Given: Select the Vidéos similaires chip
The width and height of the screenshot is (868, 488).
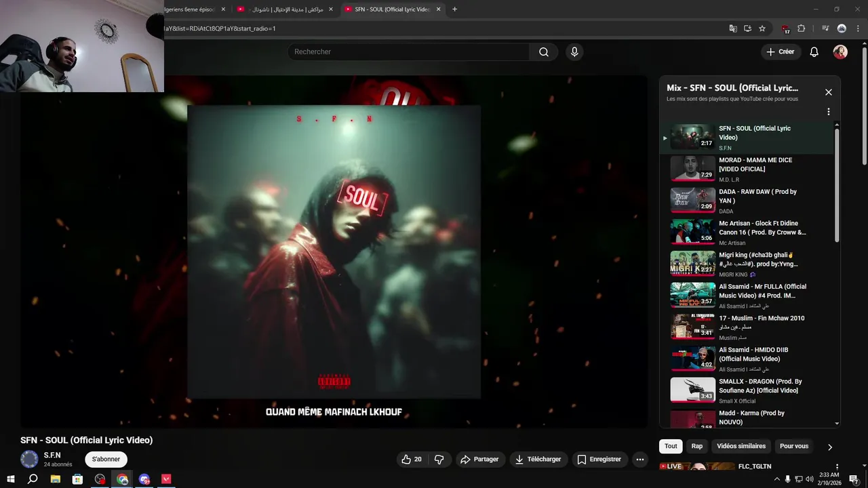Looking at the screenshot, I should 741,446.
